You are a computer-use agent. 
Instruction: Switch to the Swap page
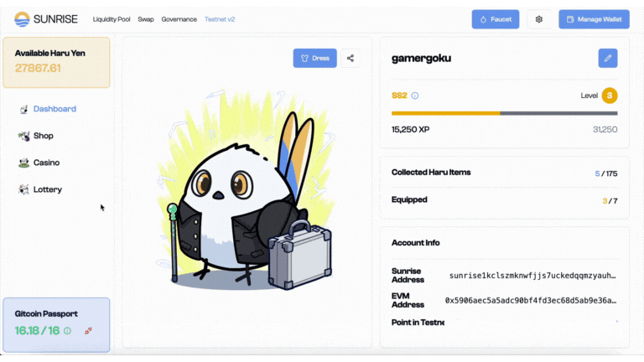point(146,19)
